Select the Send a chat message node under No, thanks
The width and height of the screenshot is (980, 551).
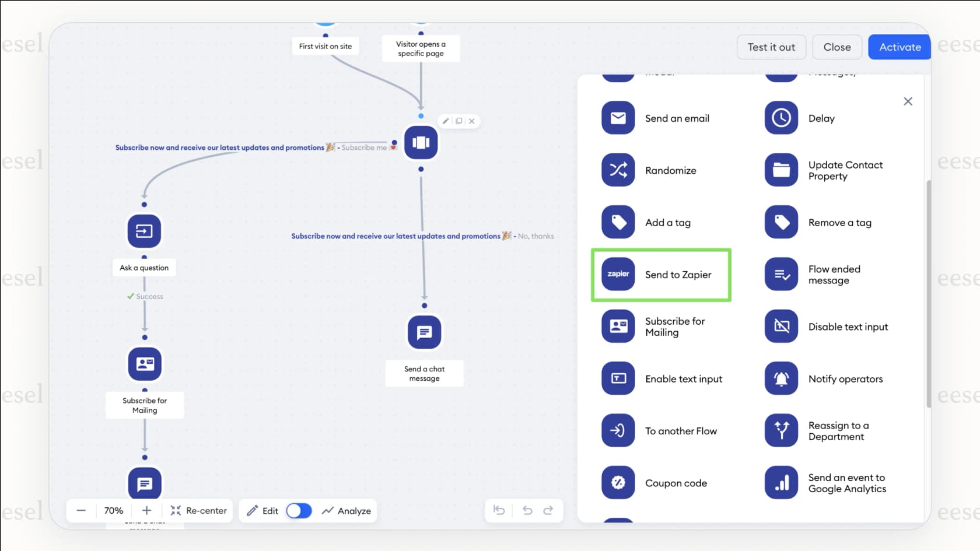[425, 332]
